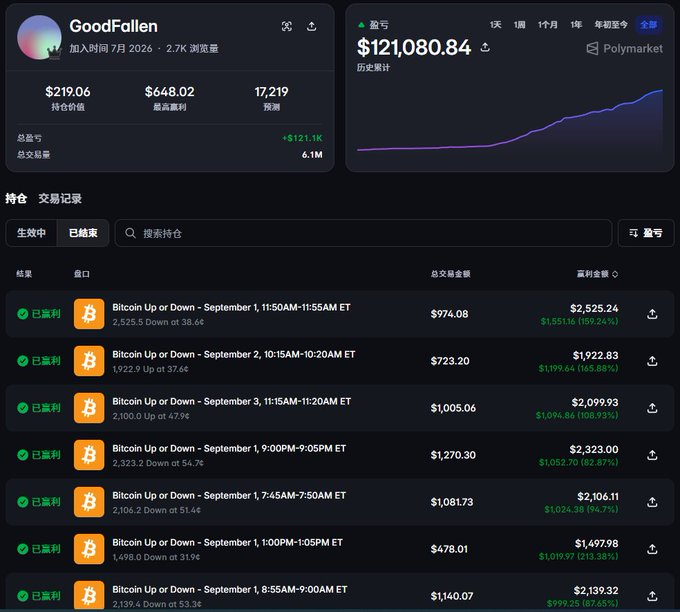Select the 年初至今 time range

[611, 25]
